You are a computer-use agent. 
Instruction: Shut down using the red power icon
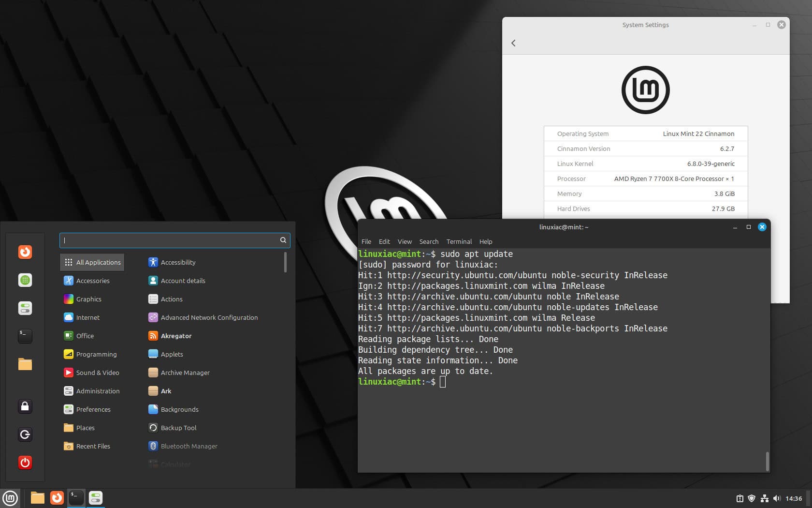(25, 463)
